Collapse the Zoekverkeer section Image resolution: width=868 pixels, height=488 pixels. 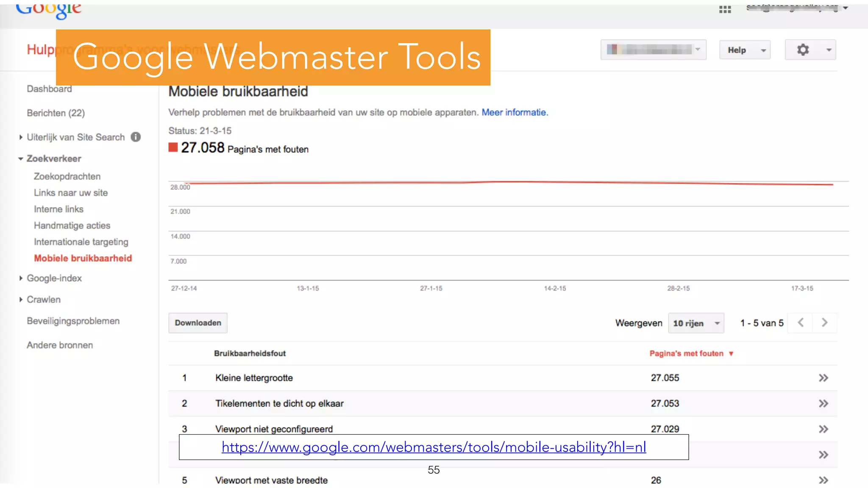click(20, 159)
